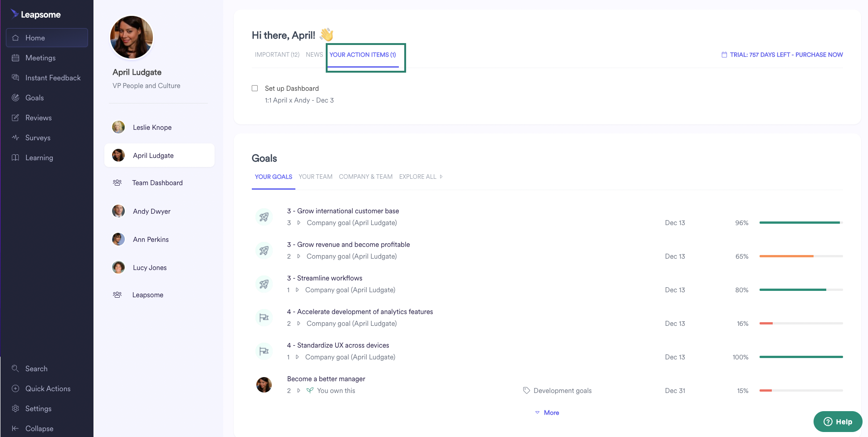Click the Development goals tag label
Viewport: 868px width, 437px height.
[x=563, y=391]
